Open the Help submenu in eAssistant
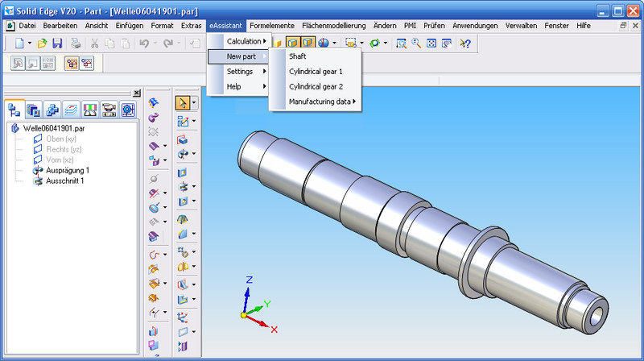644x361 pixels. pos(233,86)
